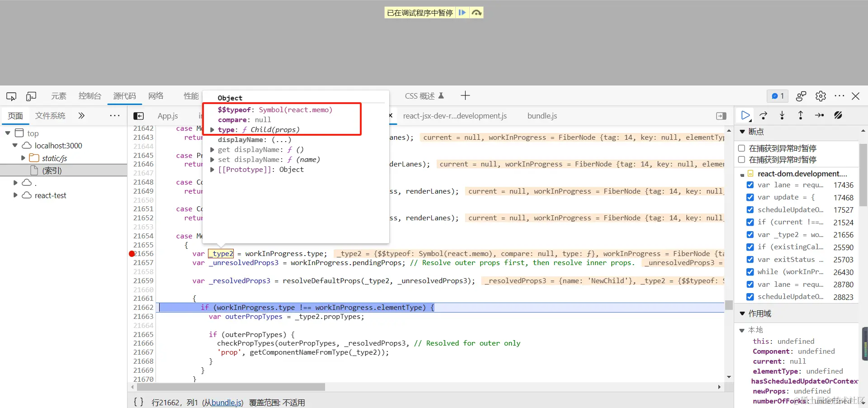
Task: Collapse the localhost:3000 tree node
Action: tap(15, 146)
